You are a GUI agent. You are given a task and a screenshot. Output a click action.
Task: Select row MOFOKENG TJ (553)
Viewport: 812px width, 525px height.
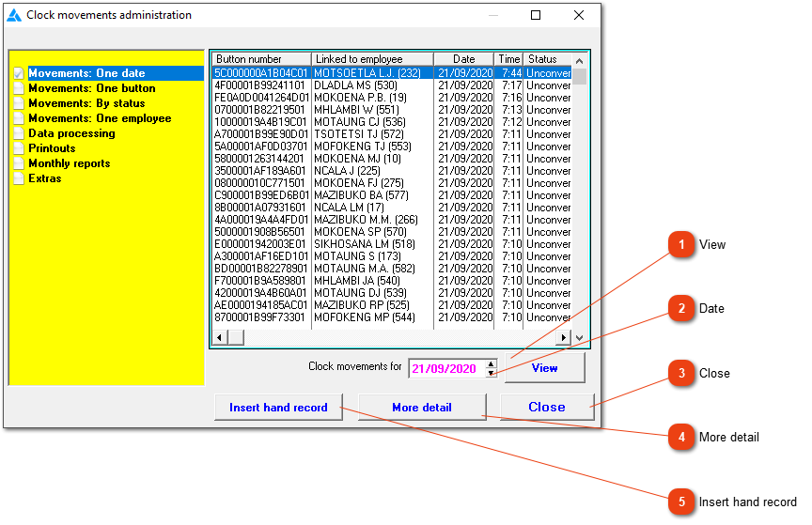click(392, 147)
